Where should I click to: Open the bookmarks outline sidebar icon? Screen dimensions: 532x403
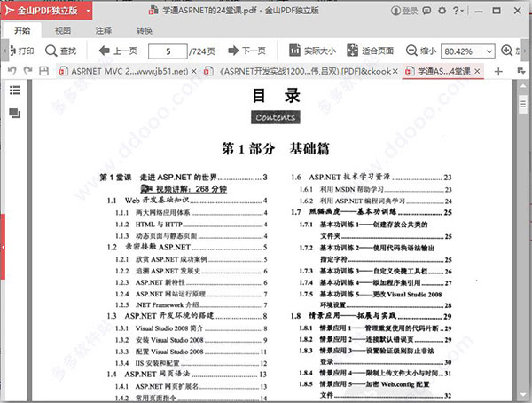14,91
